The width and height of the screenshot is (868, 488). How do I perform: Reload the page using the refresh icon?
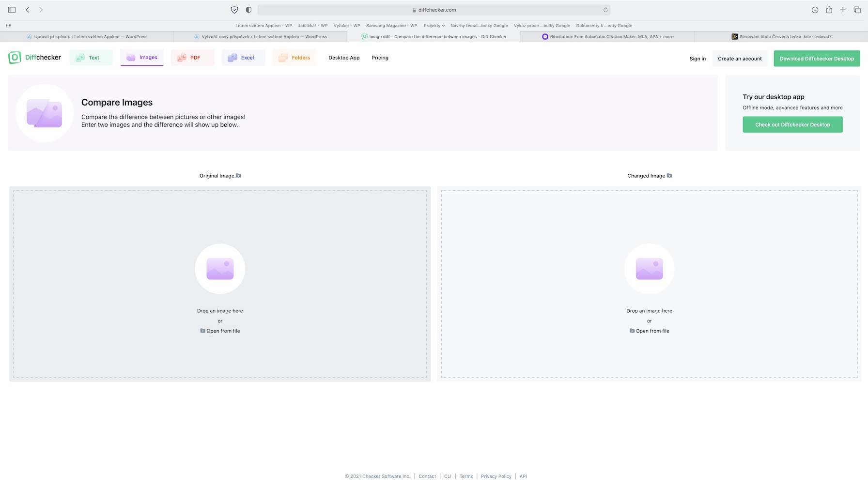tap(605, 10)
